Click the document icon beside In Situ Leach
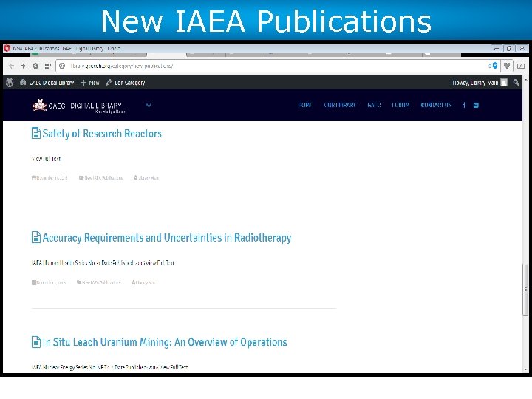 (36, 342)
